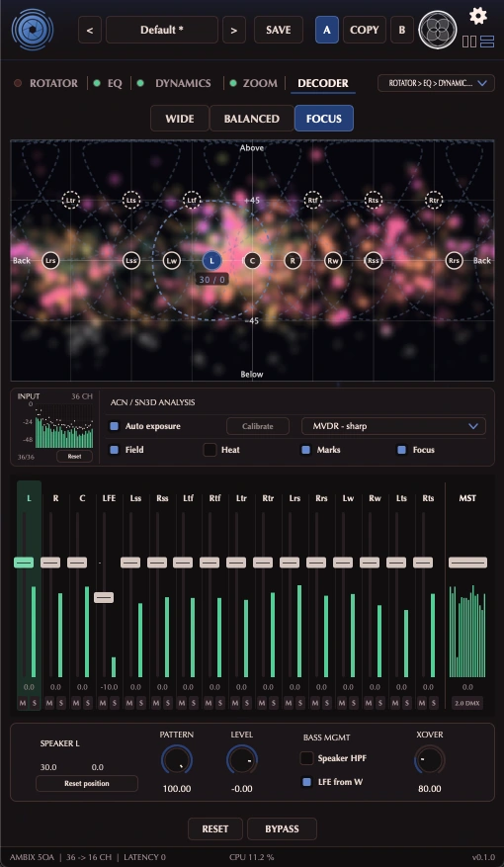Select the Rss speaker marker
This screenshot has width=504, height=867.
373,260
